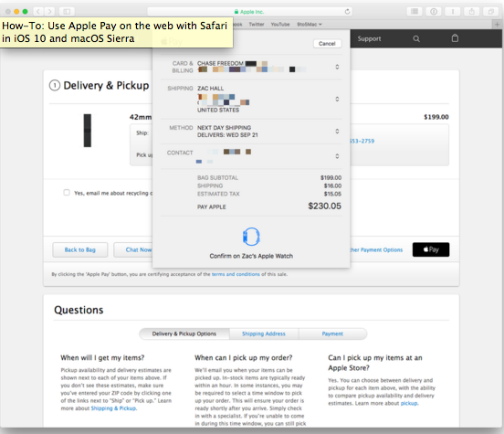This screenshot has height=434, width=504.
Task: Change the shipping Method selector
Action: tap(337, 131)
